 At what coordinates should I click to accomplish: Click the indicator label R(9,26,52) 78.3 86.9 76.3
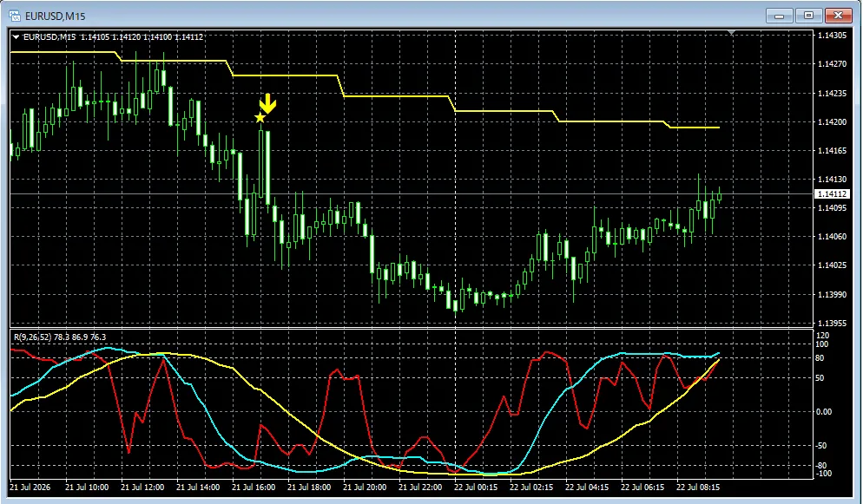[60, 337]
